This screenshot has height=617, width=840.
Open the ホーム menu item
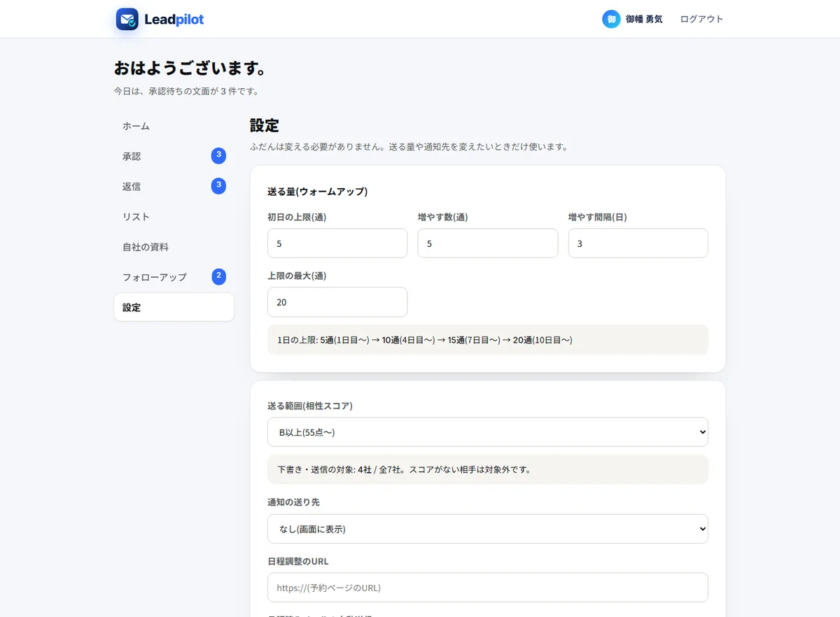point(174,127)
